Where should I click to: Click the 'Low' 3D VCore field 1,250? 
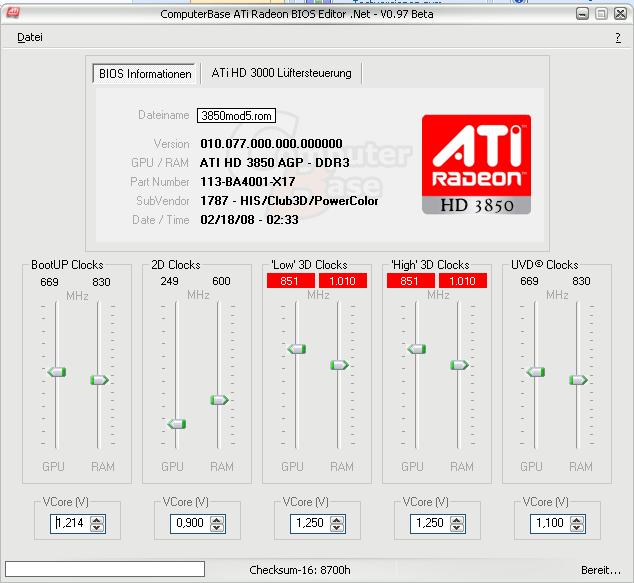coord(311,524)
